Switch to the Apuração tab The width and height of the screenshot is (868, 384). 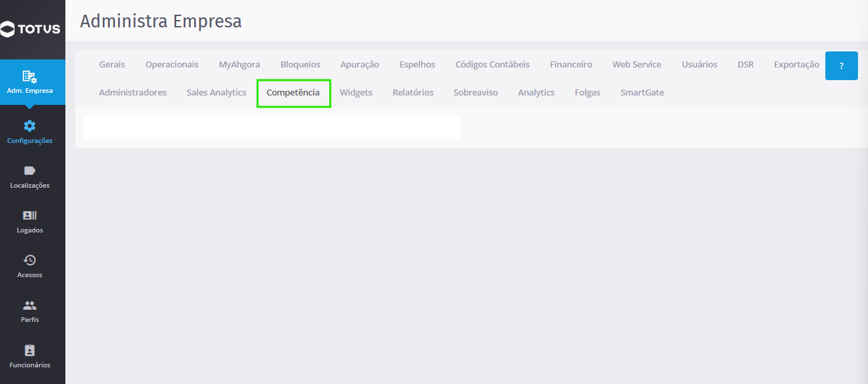pos(360,64)
